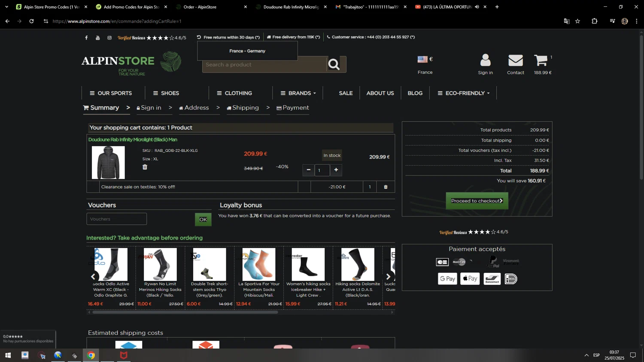
Task: Slide the socks carousel left
Action: 93,277
